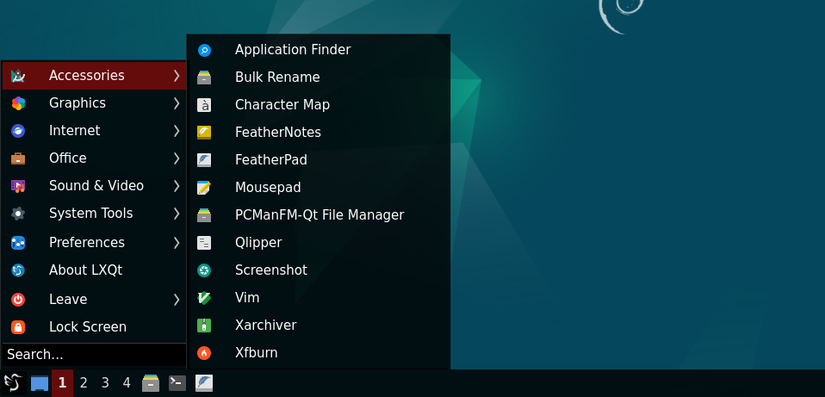Click the Preferences category icon
The height and width of the screenshot is (397, 825).
tap(18, 242)
